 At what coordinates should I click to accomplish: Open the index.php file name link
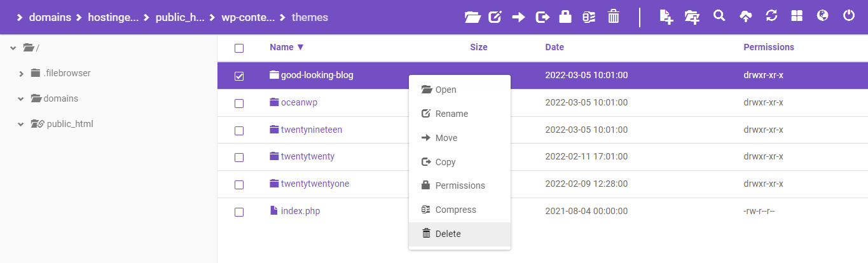coord(300,211)
